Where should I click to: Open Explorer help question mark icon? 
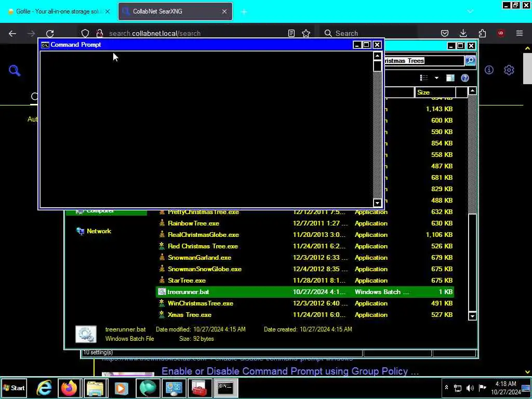pos(465,78)
